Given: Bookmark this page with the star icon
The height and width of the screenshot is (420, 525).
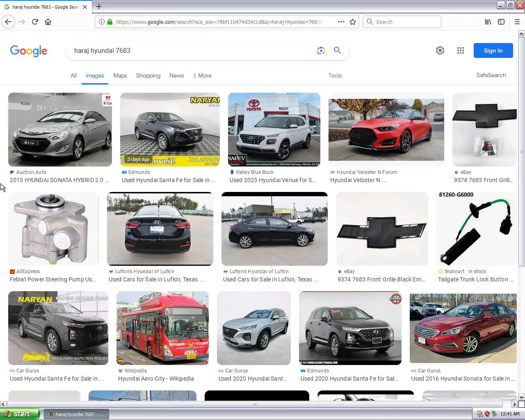Looking at the screenshot, I should pos(353,22).
